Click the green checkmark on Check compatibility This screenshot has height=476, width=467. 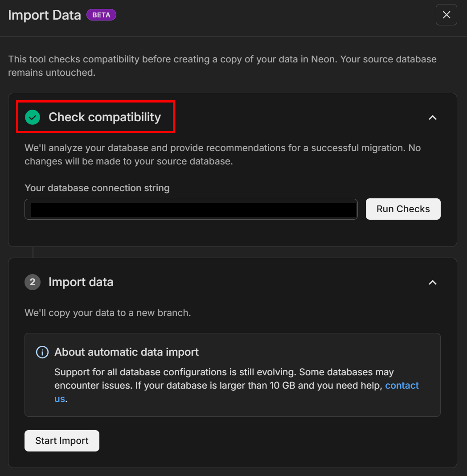click(32, 117)
